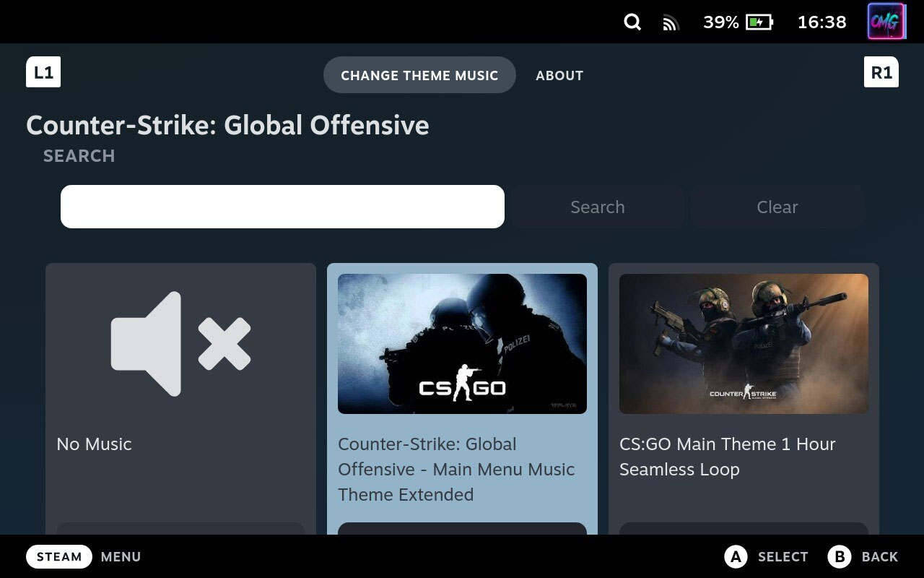This screenshot has height=578, width=924.
Task: Click the Counter-Strike: Global Offensive - Main Menu Music title
Action: pos(456,470)
